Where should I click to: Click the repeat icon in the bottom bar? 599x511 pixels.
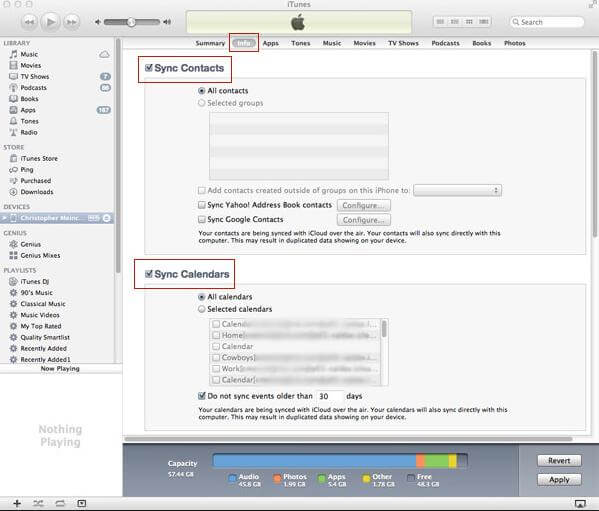coord(60,503)
